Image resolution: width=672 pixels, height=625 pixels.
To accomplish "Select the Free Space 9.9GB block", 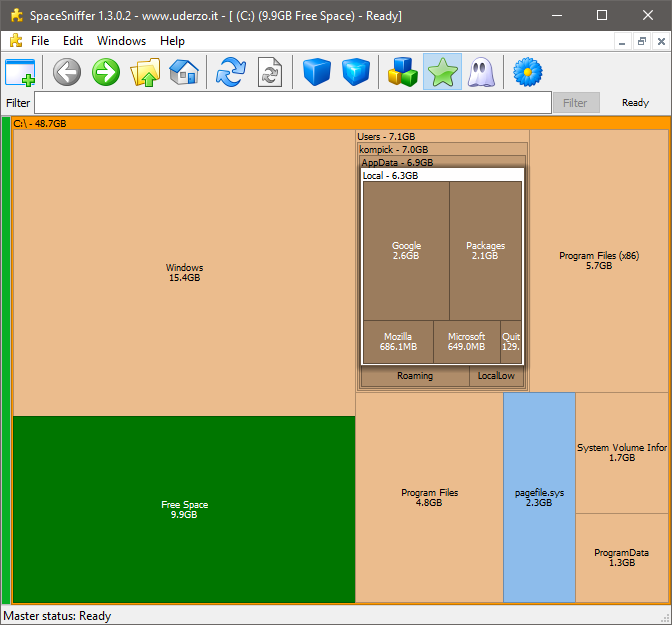I will click(184, 509).
